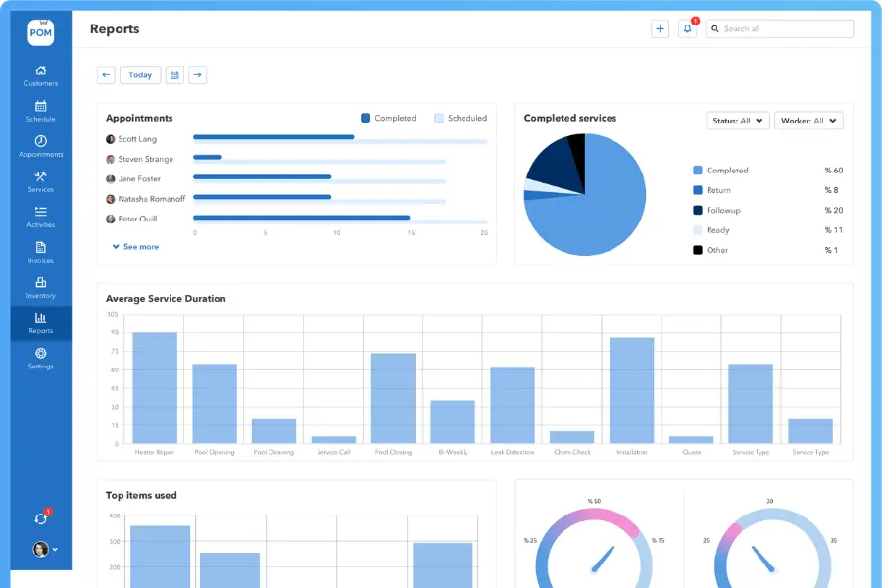This screenshot has width=882, height=588.
Task: Open Schedule from the sidebar
Action: pyautogui.click(x=40, y=112)
